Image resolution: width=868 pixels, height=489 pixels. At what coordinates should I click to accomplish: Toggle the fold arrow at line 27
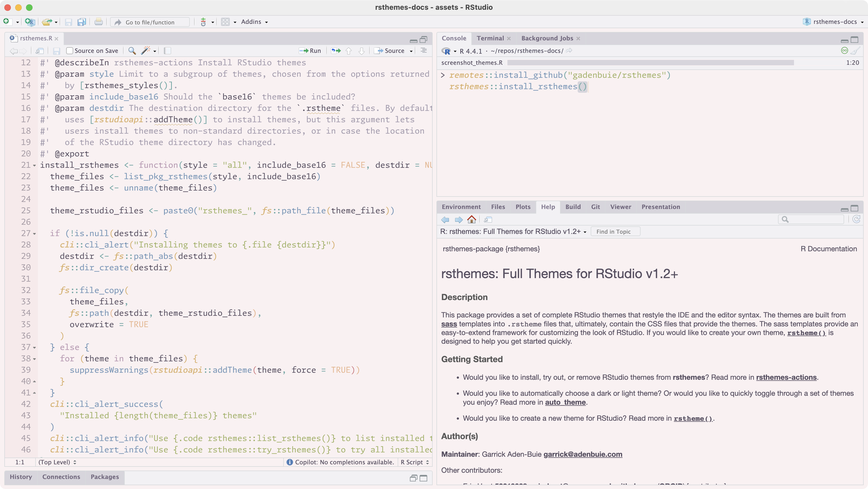[34, 234]
